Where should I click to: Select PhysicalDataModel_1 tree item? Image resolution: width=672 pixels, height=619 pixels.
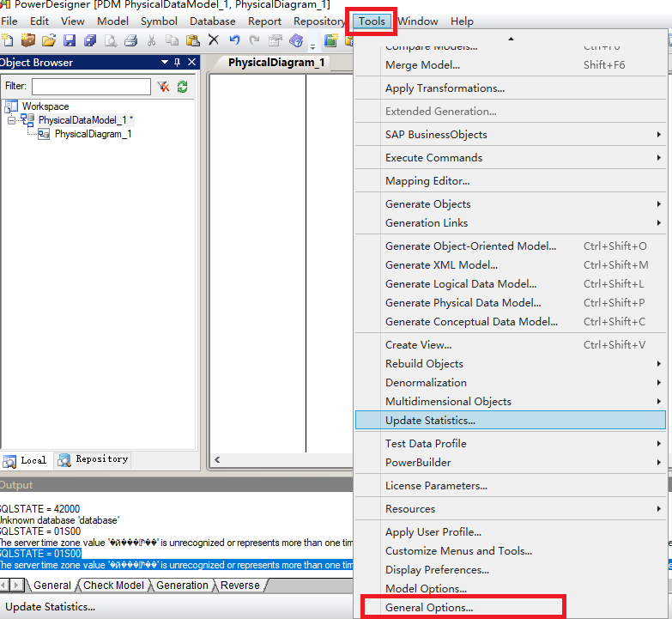click(x=85, y=120)
